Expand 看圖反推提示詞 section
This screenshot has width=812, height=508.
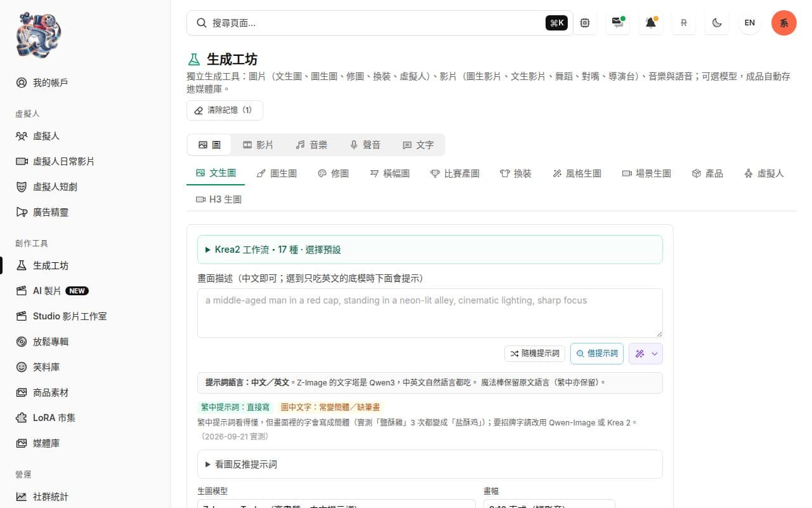click(430, 464)
